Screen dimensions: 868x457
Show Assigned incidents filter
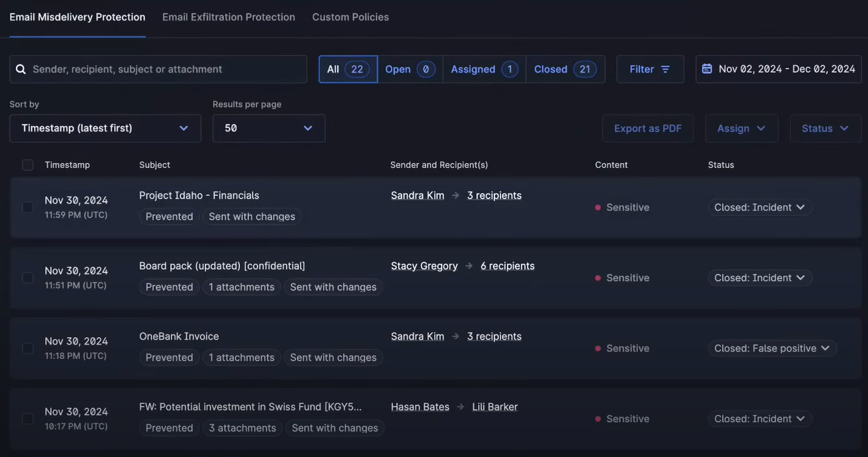tap(484, 69)
